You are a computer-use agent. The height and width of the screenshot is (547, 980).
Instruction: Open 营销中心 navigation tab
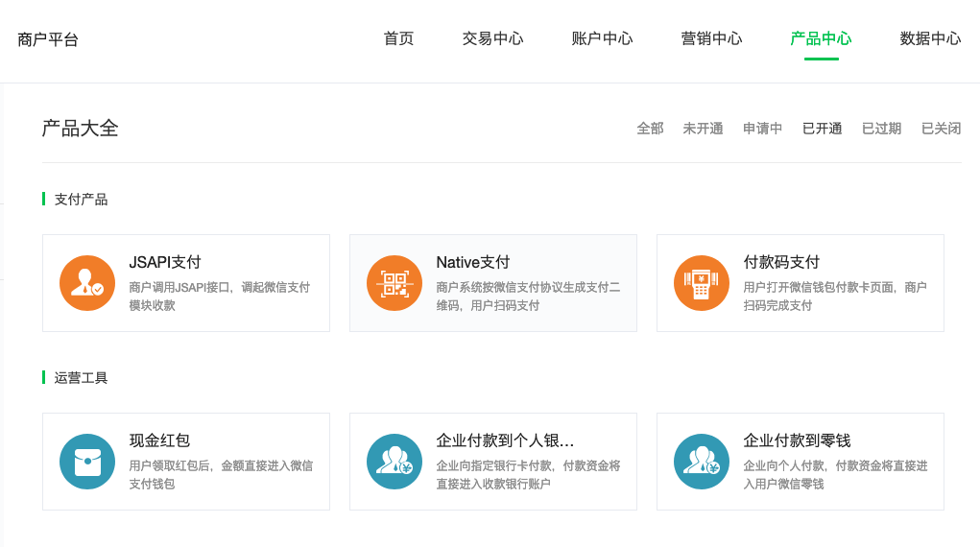[x=711, y=38]
